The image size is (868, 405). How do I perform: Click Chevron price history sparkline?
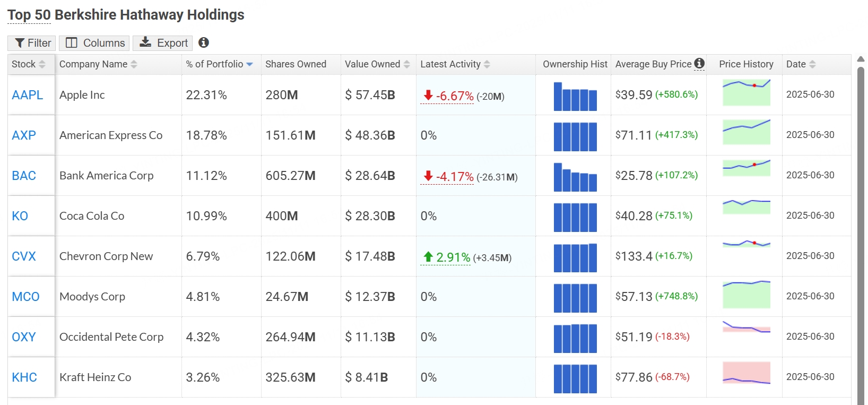[747, 244]
